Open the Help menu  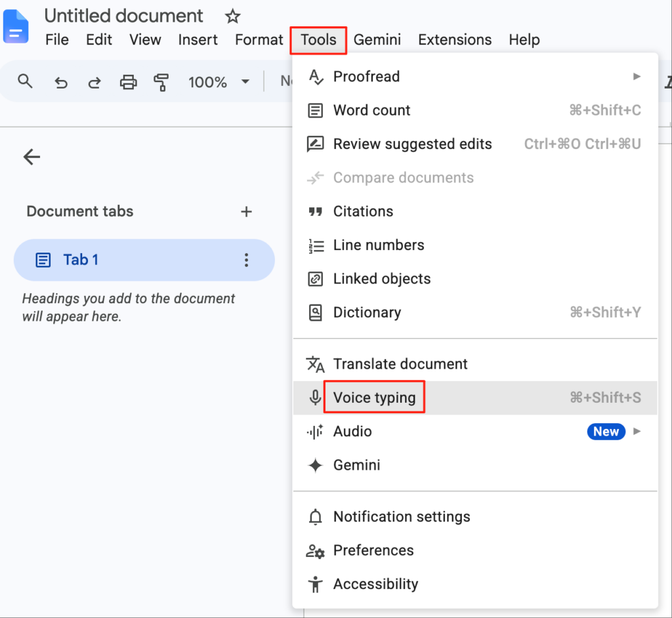coord(524,40)
